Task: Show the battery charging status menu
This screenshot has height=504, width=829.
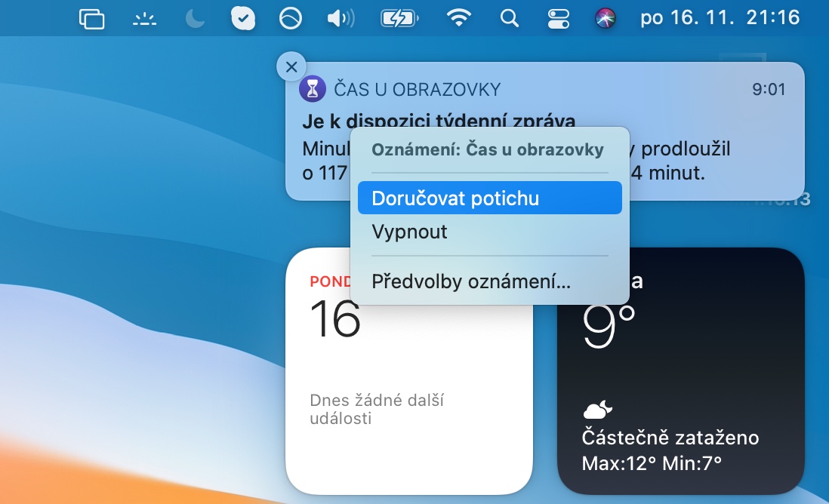Action: pyautogui.click(x=399, y=19)
